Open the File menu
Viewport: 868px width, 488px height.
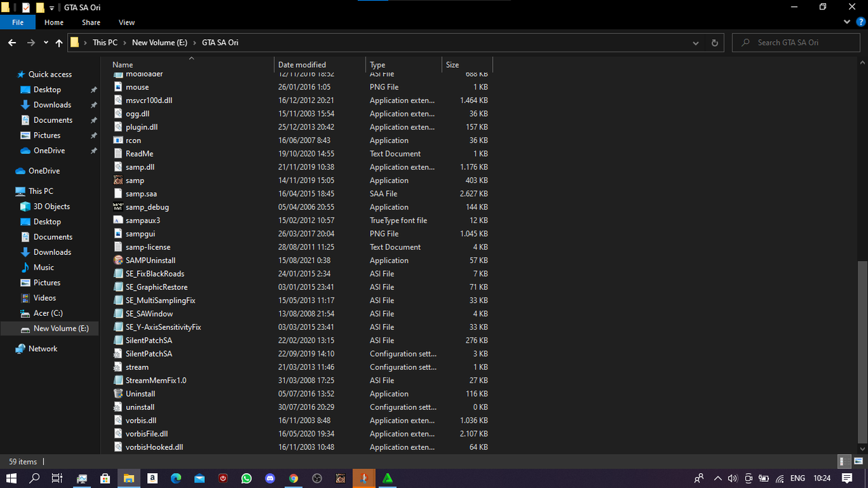(x=18, y=22)
